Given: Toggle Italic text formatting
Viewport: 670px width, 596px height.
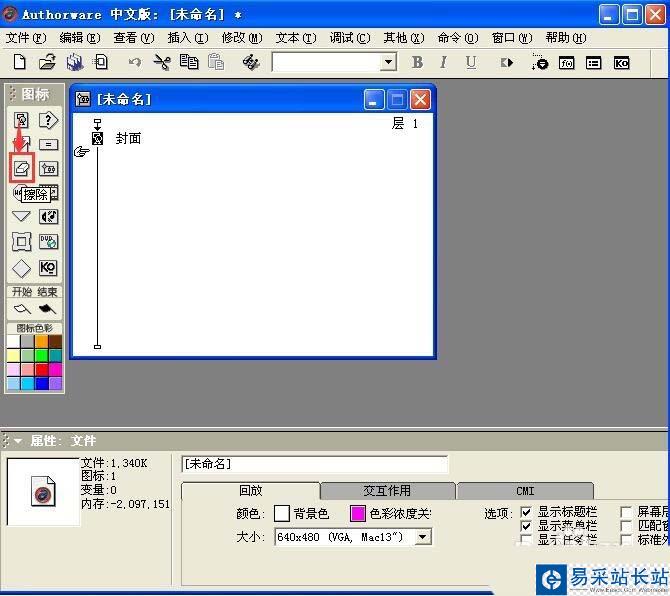Looking at the screenshot, I should (x=444, y=63).
